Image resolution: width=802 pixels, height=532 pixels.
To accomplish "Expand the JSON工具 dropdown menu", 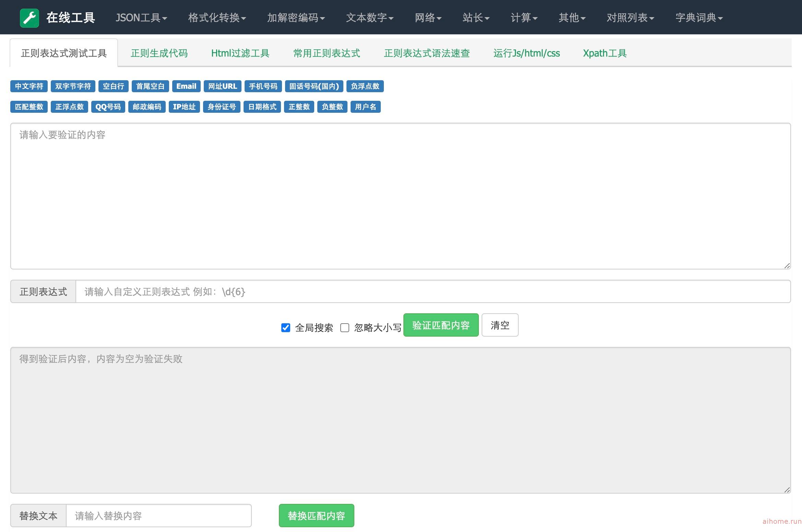I will point(141,17).
